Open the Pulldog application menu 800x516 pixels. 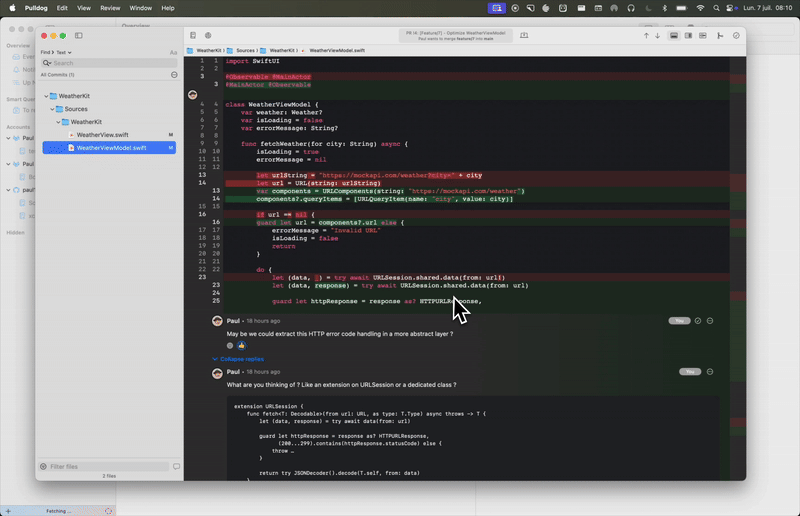tap(36, 8)
